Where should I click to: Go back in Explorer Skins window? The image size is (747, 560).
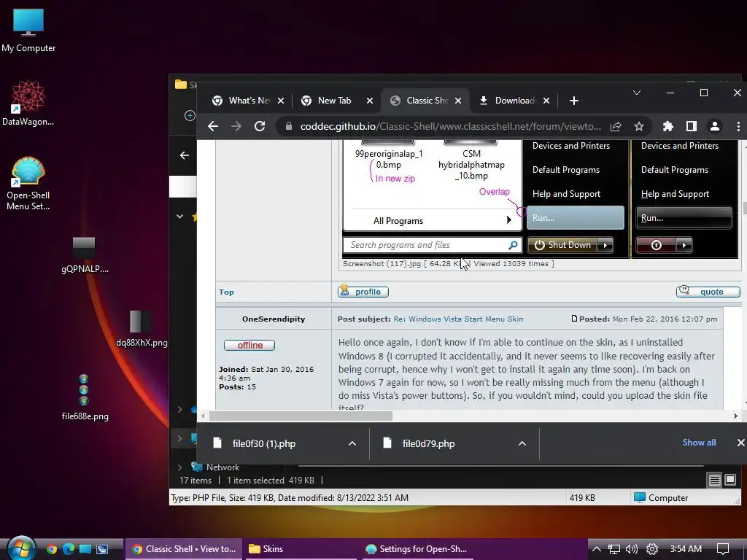185,155
